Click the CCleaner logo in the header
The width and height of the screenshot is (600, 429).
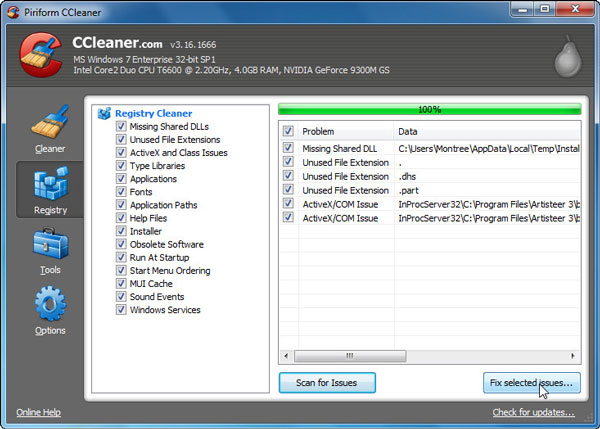[41, 55]
